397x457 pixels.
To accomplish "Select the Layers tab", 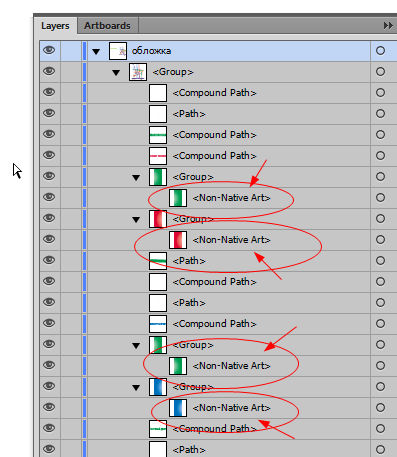I will pos(55,26).
